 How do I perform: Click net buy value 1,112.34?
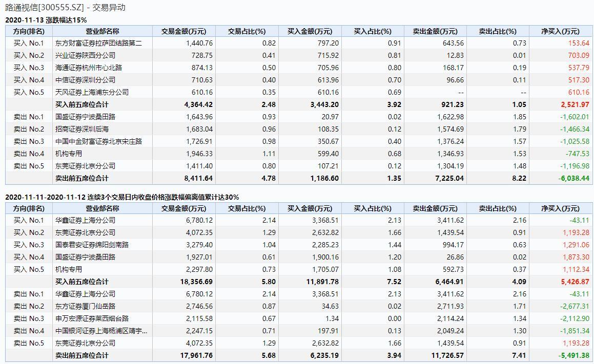(x=576, y=269)
